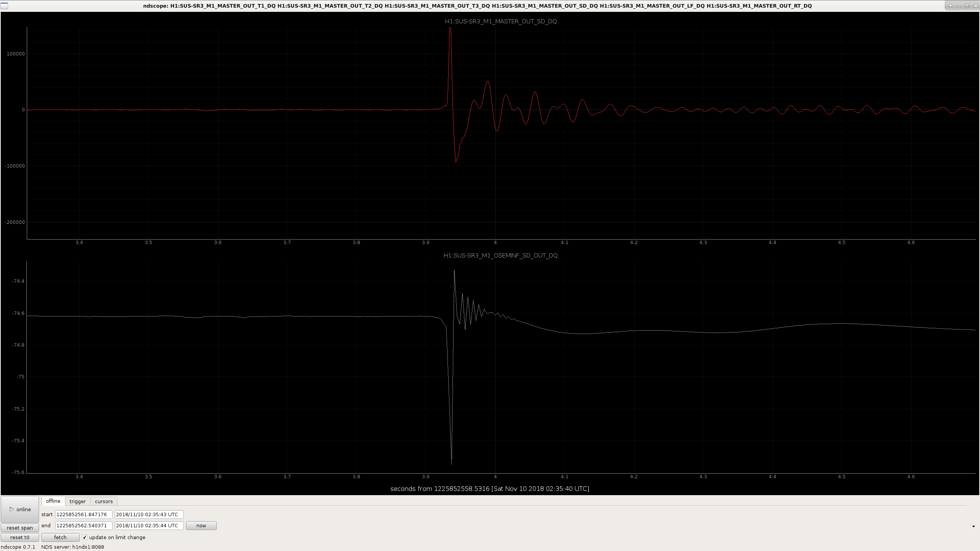Click the 100000 y-axis label of top plot
This screenshot has width=980, height=551.
15,54
